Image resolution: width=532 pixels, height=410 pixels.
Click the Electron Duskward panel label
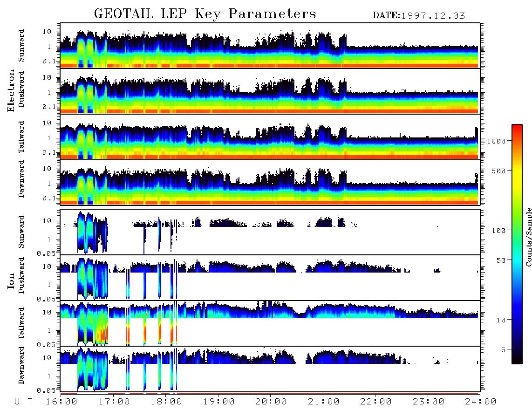(x=21, y=89)
